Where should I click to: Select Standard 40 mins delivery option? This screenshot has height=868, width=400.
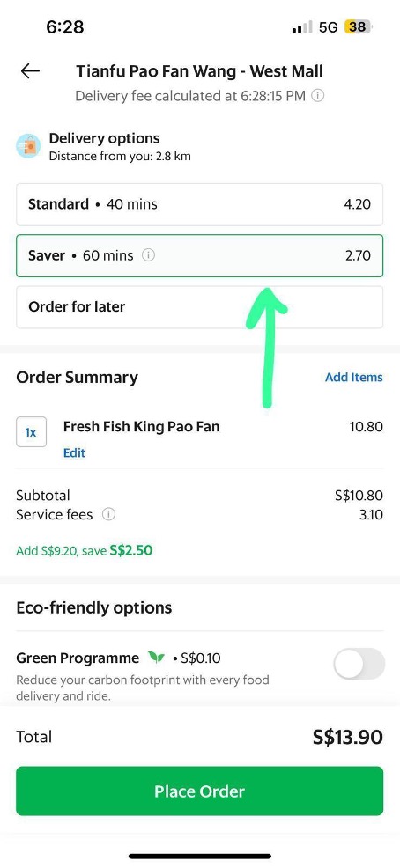pos(199,204)
